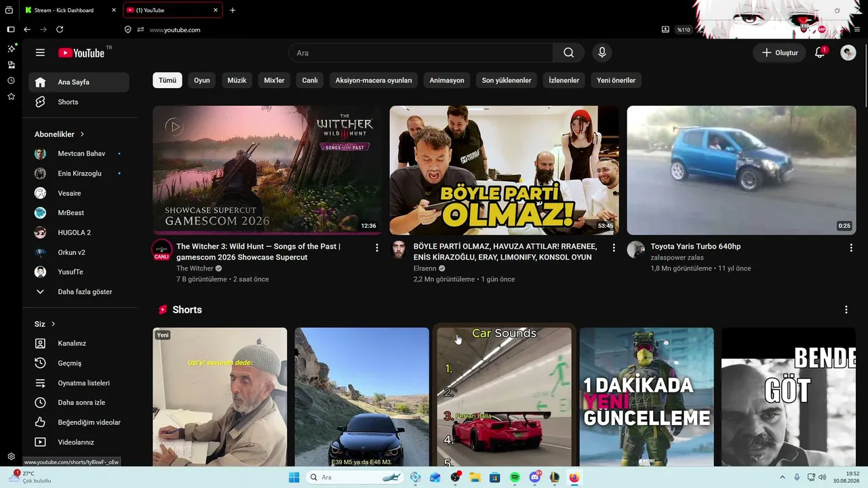Image resolution: width=868 pixels, height=488 pixels.
Task: Expand Daha fazla göster subscriptions
Action: click(79, 291)
